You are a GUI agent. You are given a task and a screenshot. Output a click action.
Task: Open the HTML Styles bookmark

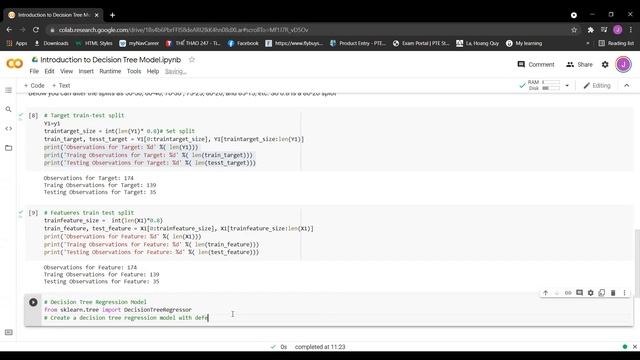(x=94, y=43)
